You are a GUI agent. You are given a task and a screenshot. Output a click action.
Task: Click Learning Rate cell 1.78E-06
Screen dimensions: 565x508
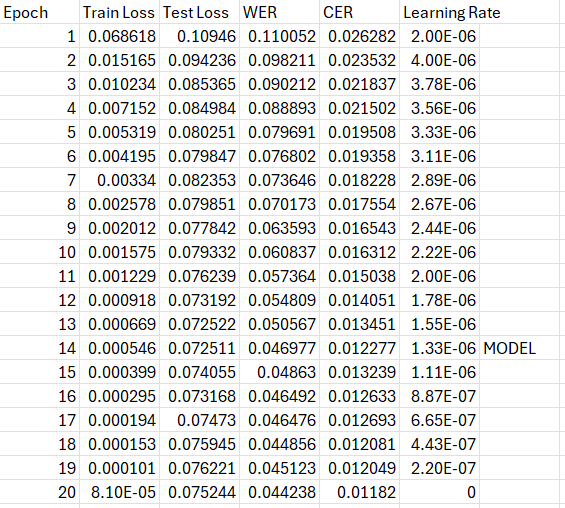[x=439, y=300]
